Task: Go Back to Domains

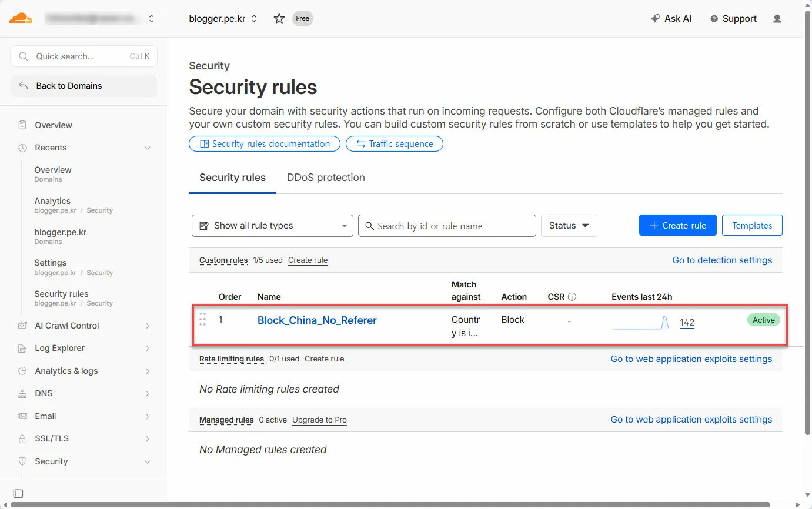Action: (x=84, y=86)
